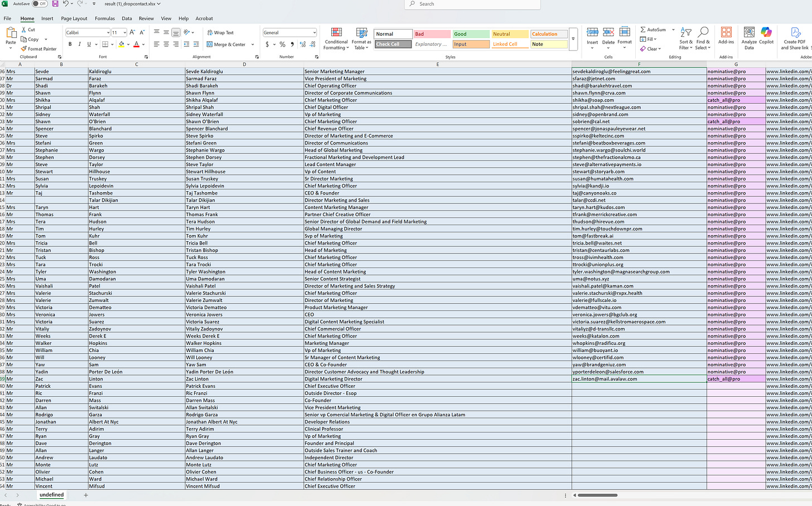Decrease the cell indent
812x506 pixels.
click(187, 45)
